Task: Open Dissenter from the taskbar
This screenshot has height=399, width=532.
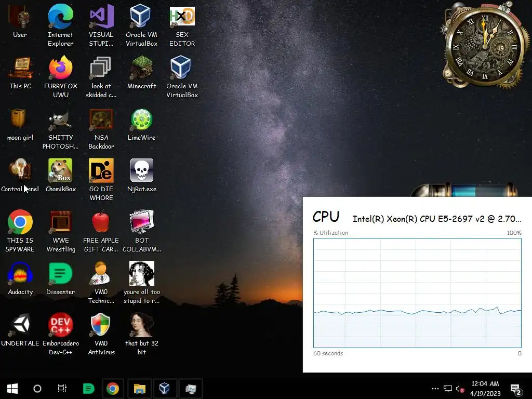Action: point(88,389)
